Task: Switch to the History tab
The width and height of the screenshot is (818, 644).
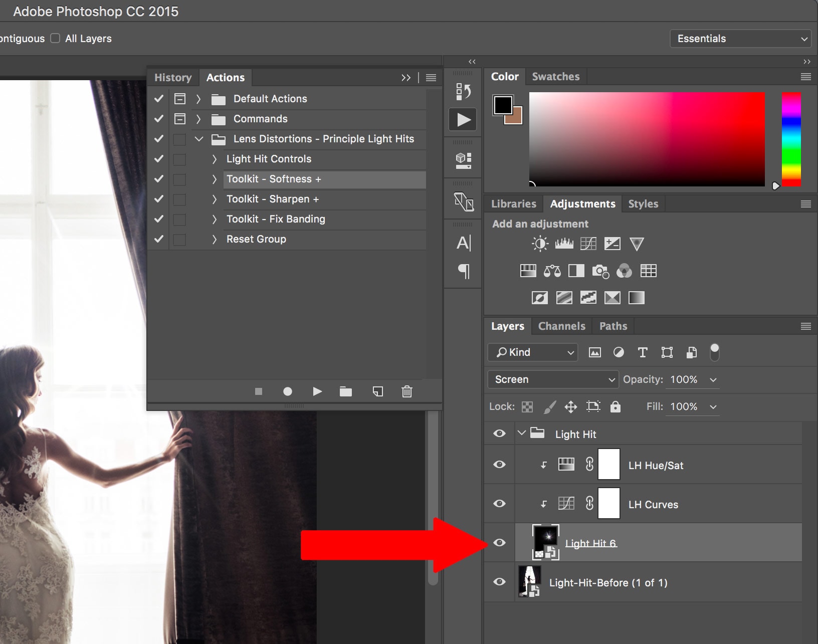Action: click(173, 78)
